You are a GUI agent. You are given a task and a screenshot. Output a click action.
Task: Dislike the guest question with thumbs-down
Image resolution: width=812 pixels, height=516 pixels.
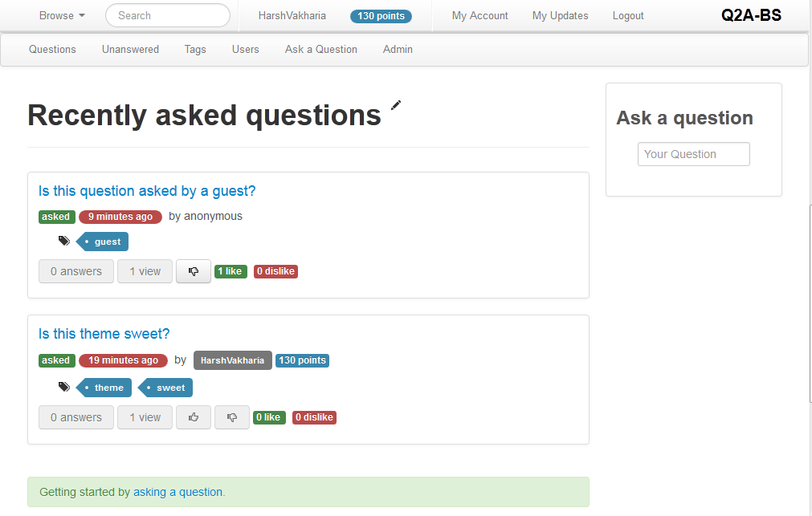194,271
